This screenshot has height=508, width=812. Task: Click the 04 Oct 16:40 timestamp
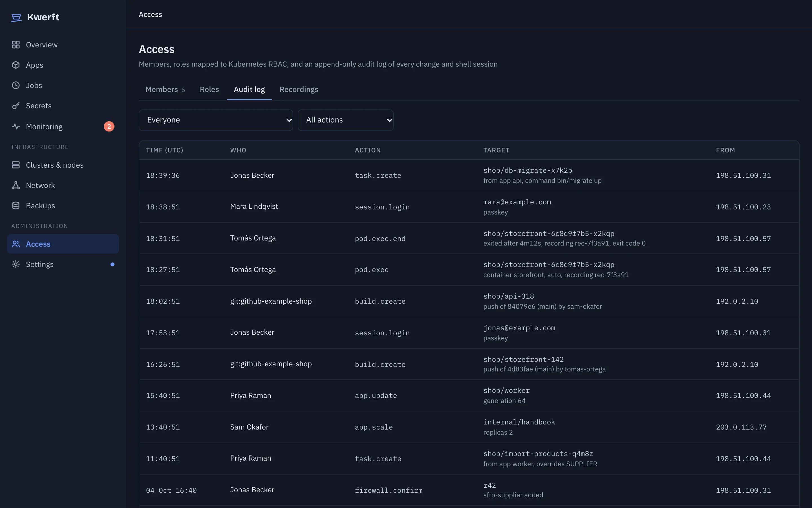tap(171, 491)
